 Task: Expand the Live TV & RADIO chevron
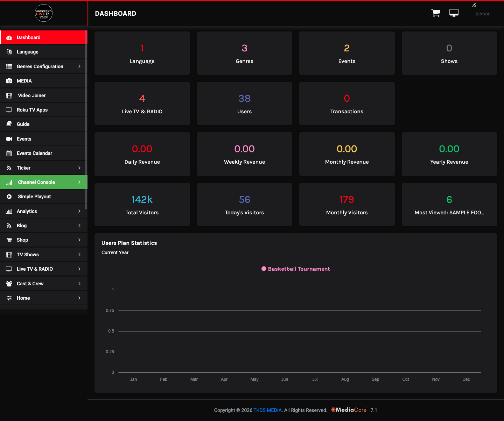click(79, 269)
